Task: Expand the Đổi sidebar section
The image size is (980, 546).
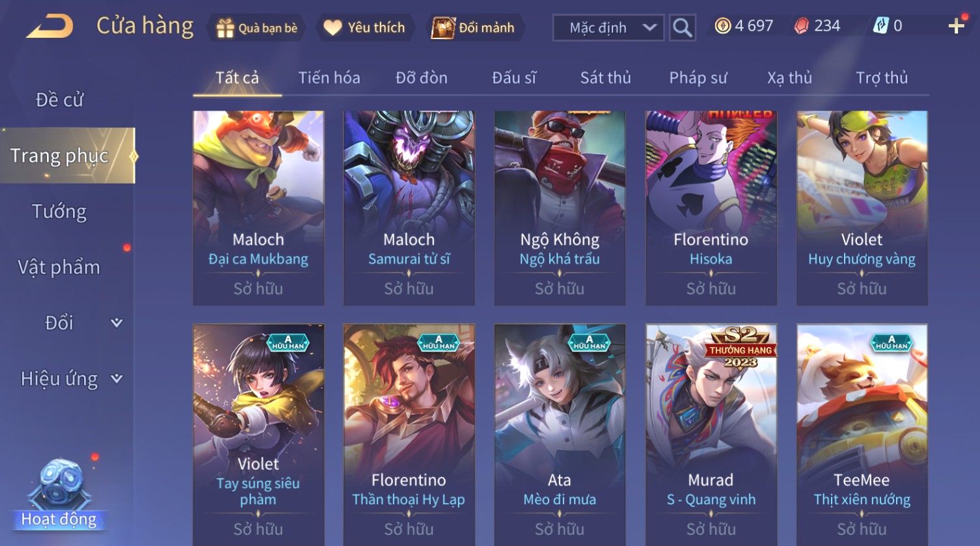Action: point(116,323)
